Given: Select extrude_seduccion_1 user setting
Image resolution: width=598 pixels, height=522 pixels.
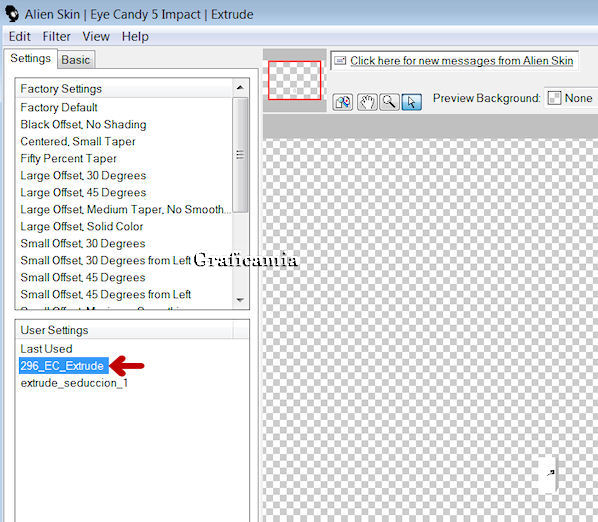Looking at the screenshot, I should click(74, 383).
